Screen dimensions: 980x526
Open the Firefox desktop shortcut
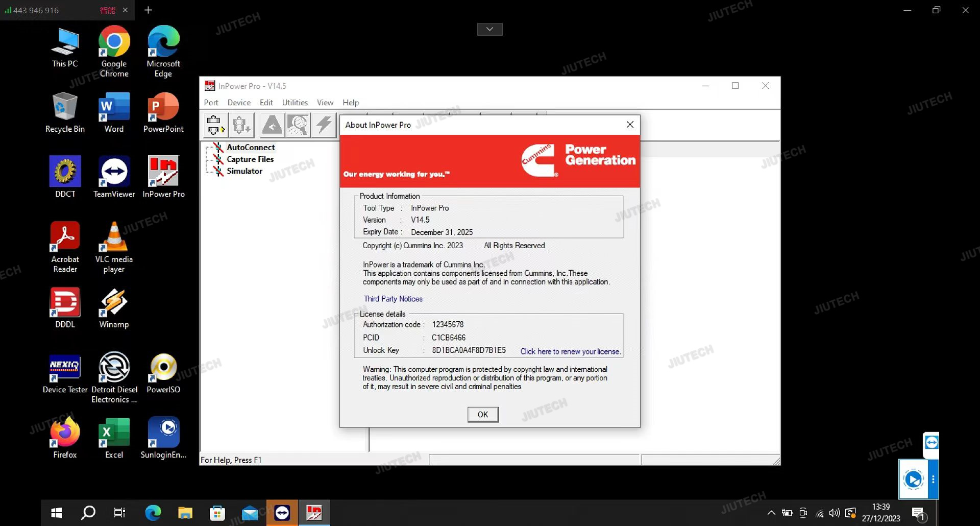pos(65,438)
